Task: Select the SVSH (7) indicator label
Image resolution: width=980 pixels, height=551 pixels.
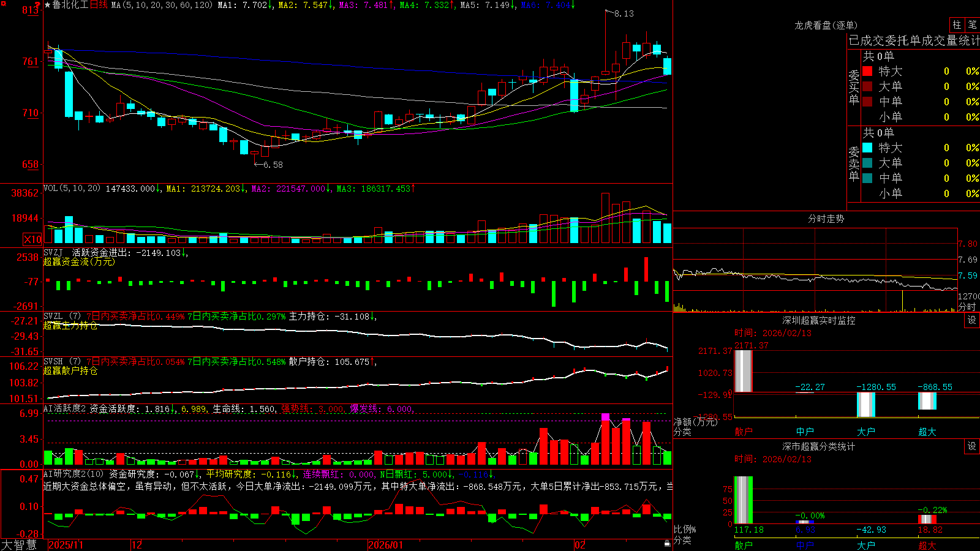Action: [62, 362]
